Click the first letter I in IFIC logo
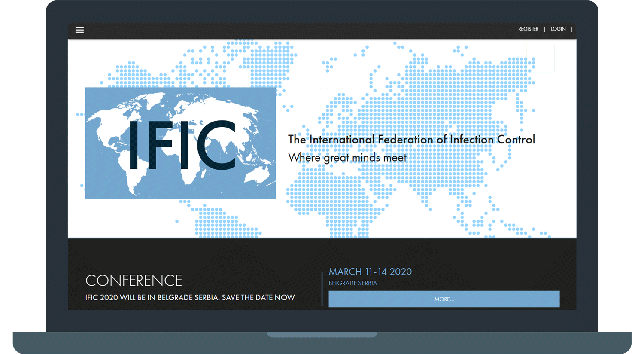This screenshot has height=354, width=644. pyautogui.click(x=133, y=145)
